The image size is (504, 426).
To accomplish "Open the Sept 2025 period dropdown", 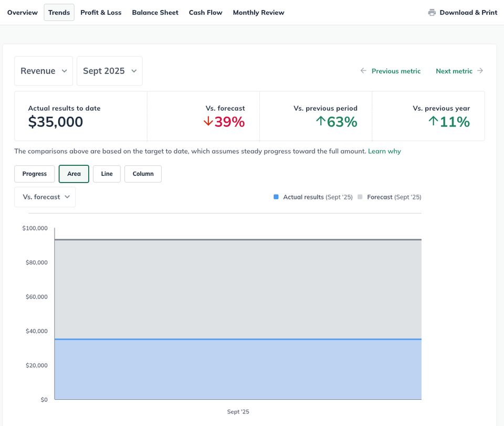I will (110, 71).
